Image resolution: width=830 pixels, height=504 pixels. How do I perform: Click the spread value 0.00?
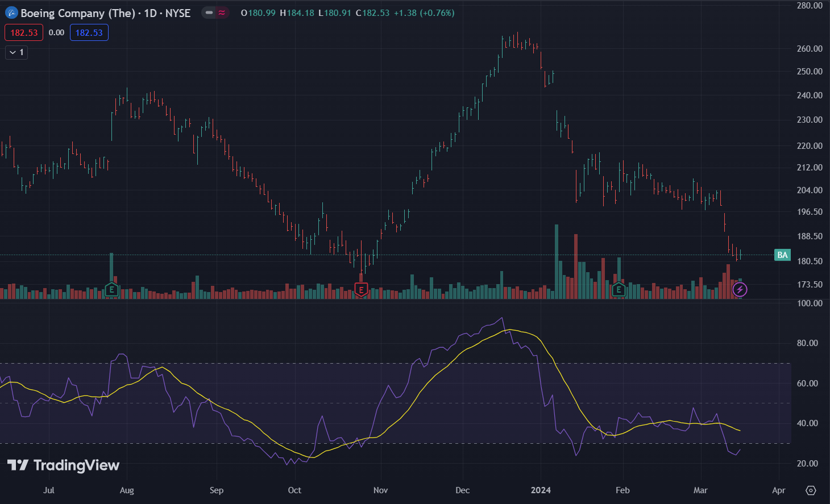tap(56, 32)
